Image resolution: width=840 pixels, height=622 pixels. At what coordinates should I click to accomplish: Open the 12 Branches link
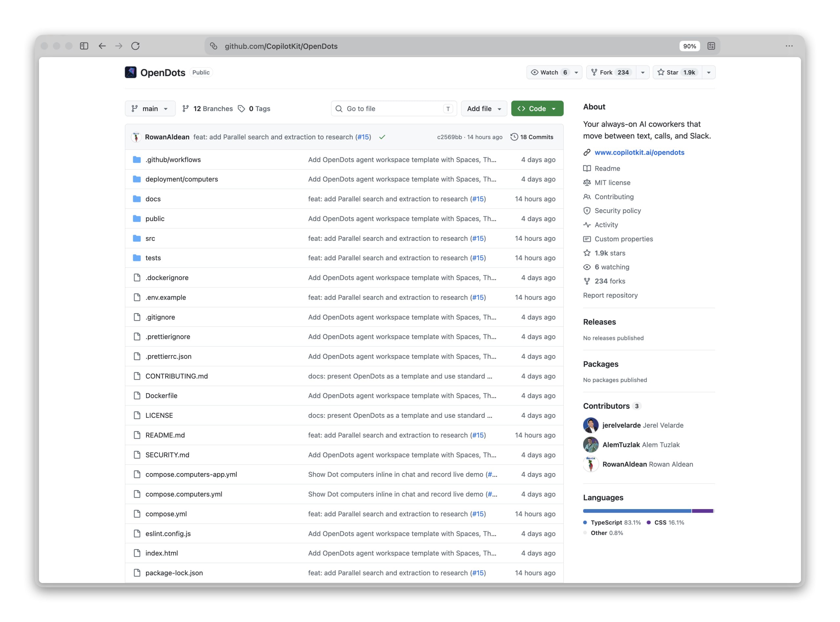click(207, 108)
